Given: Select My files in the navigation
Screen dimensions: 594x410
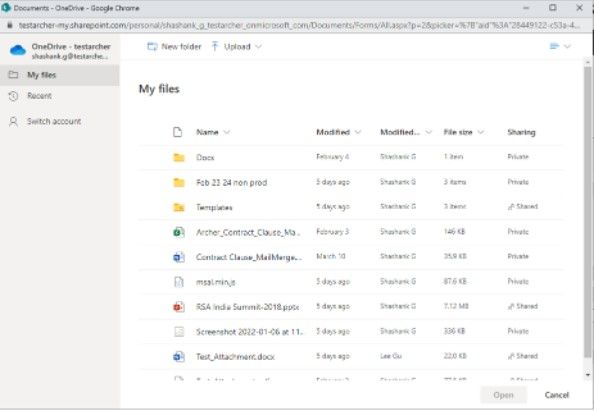Looking at the screenshot, I should click(59, 75).
